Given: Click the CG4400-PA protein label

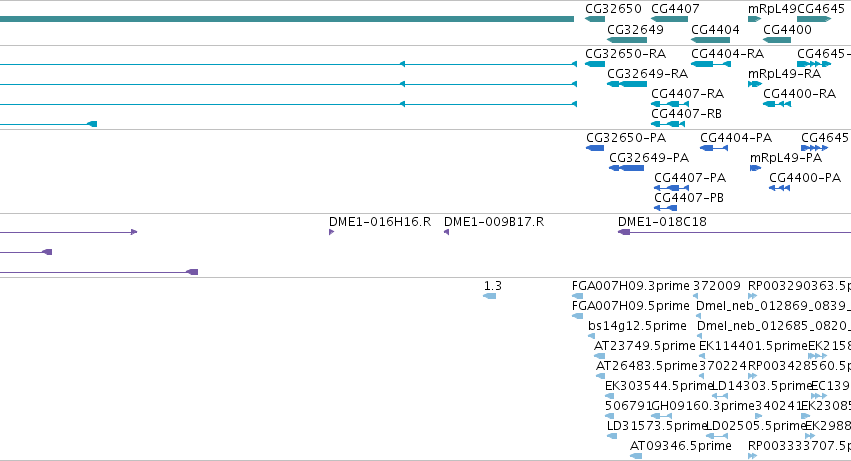Looking at the screenshot, I should click(x=805, y=178).
